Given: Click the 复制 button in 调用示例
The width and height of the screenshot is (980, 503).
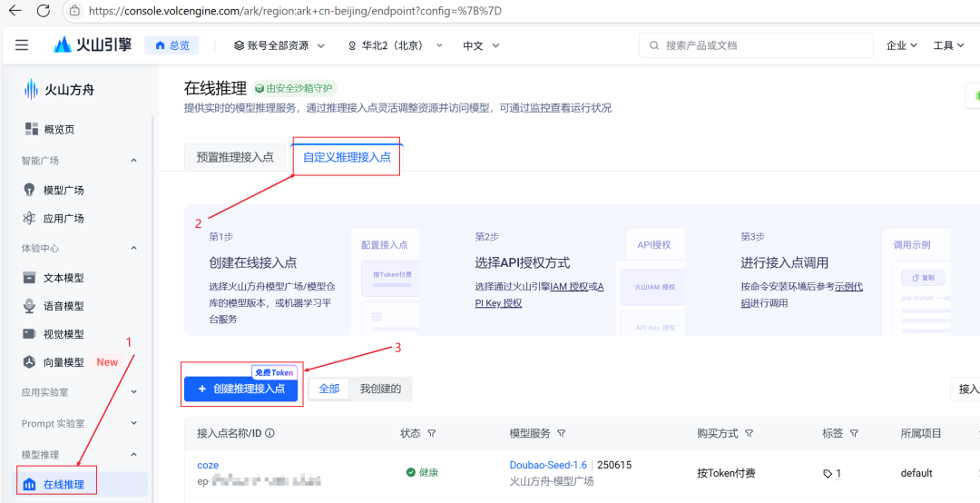Looking at the screenshot, I should coord(923,278).
